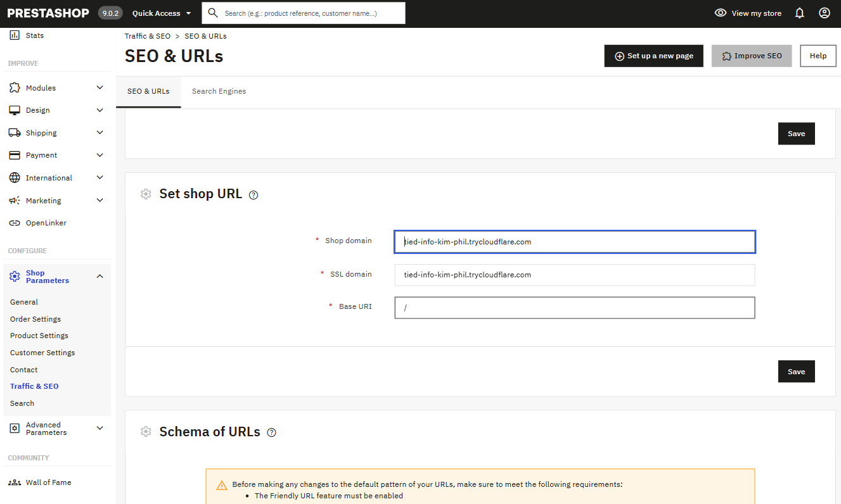The width and height of the screenshot is (841, 504).
Task: Open Search submenu item
Action: (22, 403)
